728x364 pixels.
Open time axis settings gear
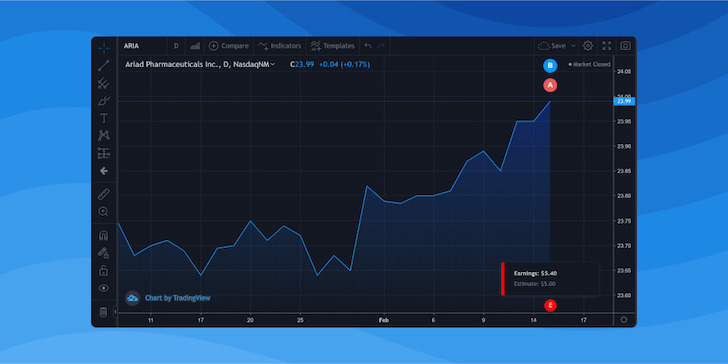(x=624, y=320)
